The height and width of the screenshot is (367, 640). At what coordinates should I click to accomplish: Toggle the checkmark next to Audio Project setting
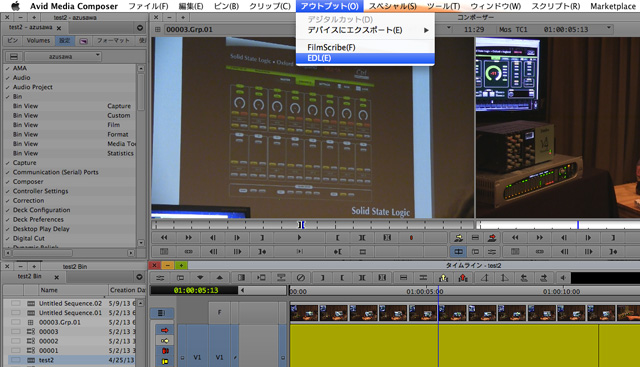(x=8, y=87)
